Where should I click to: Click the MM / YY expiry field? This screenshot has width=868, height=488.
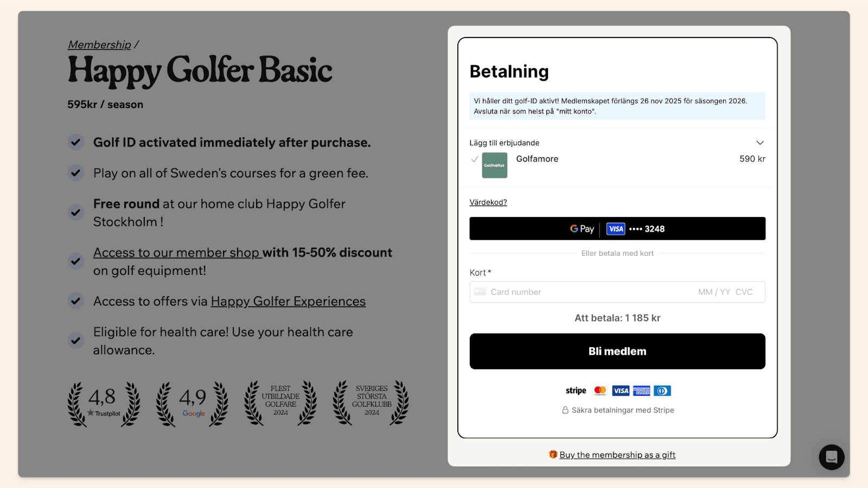pyautogui.click(x=714, y=292)
